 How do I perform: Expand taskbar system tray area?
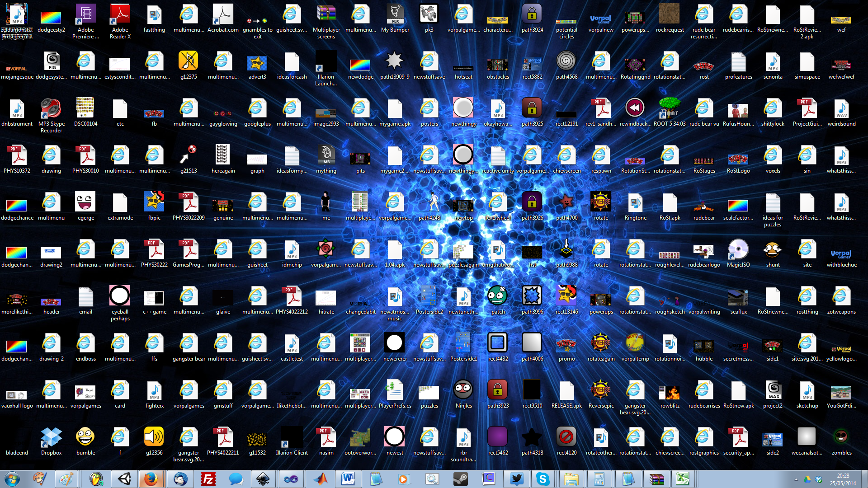(795, 480)
